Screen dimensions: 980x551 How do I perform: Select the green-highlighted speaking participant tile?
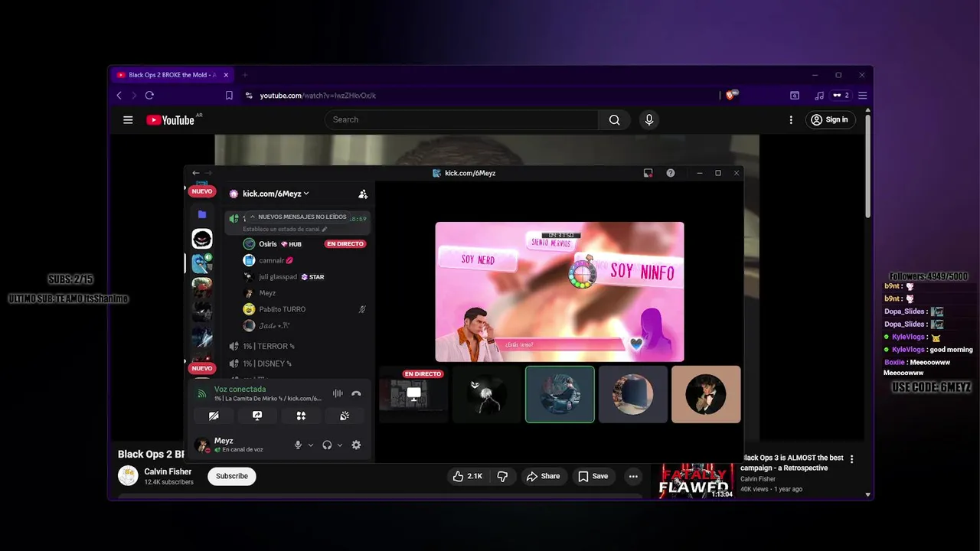click(x=560, y=394)
